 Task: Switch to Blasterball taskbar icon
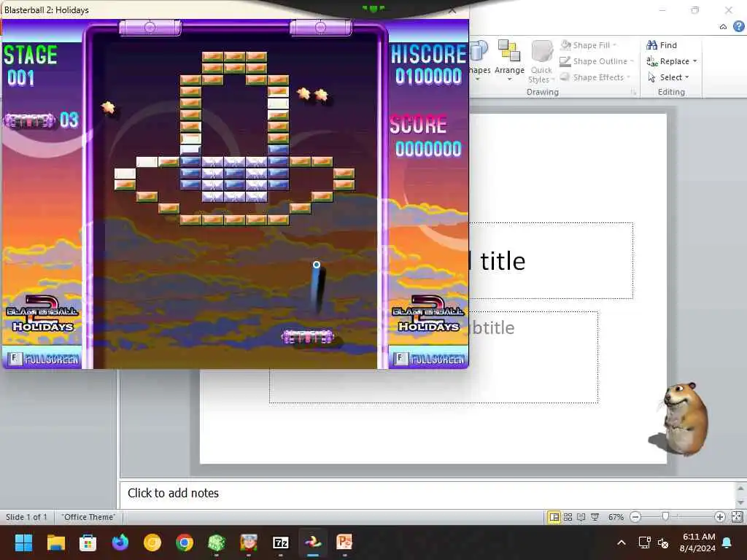[x=313, y=542]
